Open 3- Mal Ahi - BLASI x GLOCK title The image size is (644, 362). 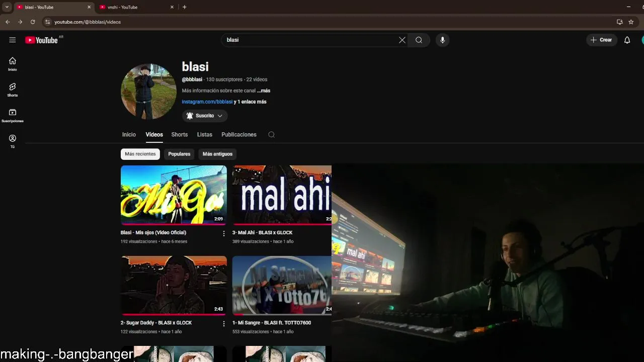tap(262, 233)
